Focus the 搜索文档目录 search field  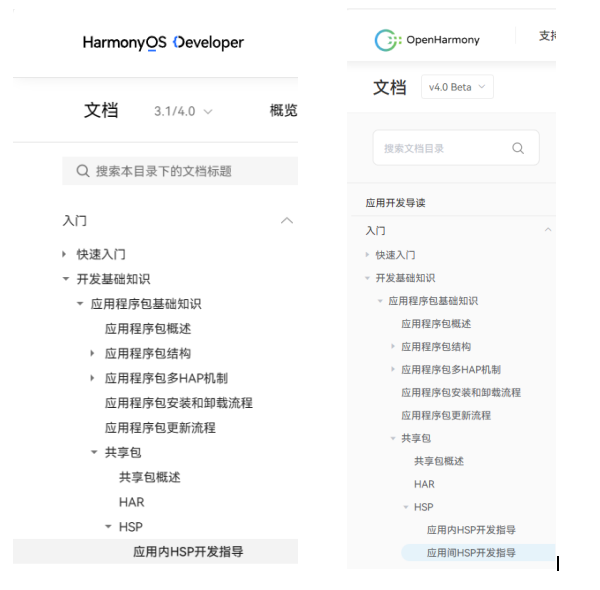[x=456, y=148]
